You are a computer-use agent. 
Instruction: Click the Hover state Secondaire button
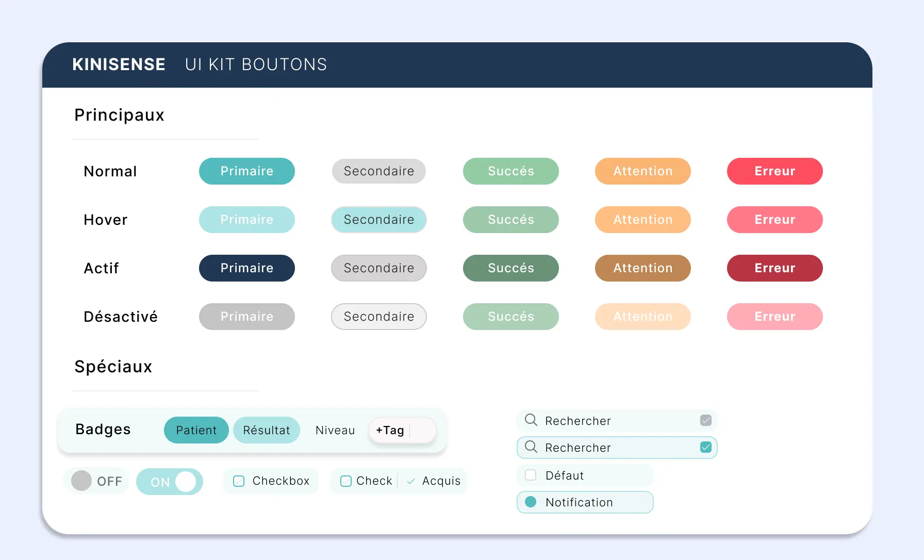coord(378,220)
